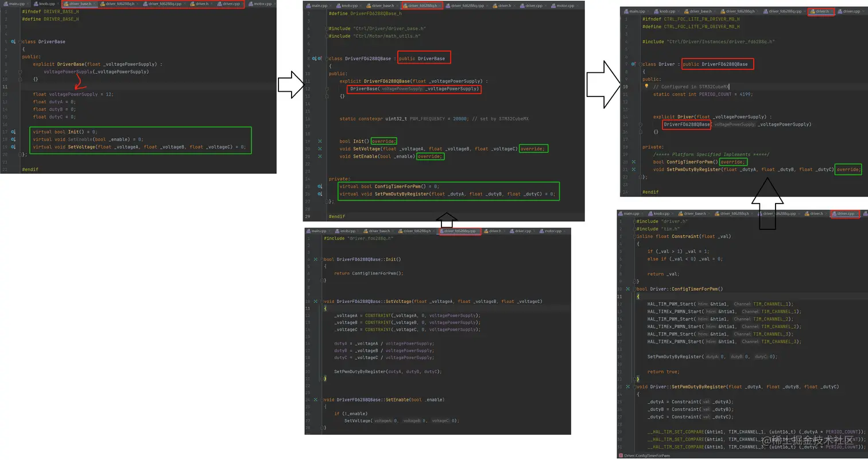Screen dimensions: 868x460
Task: Close the driver_base.h tab in top-left editor
Action: [x=95, y=4]
